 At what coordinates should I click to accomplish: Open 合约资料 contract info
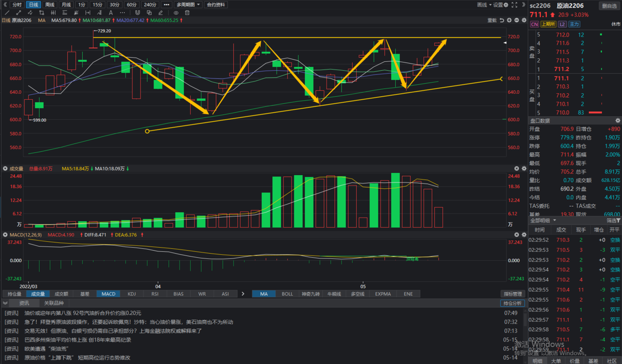pyautogui.click(x=216, y=5)
